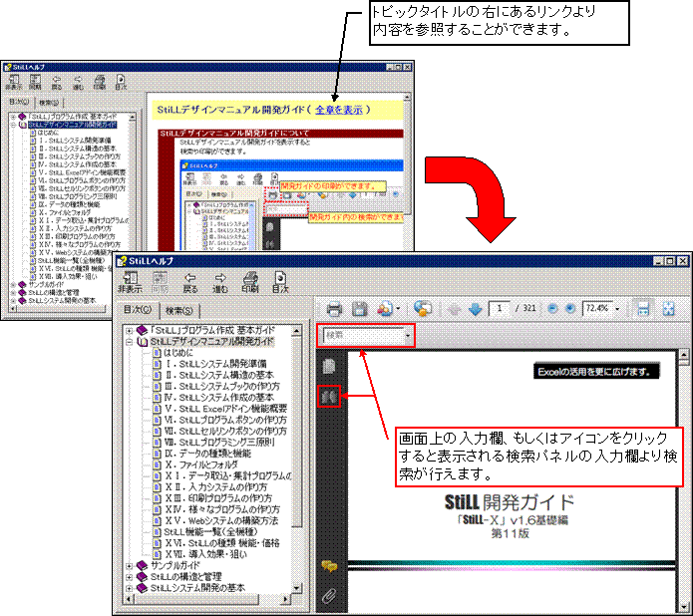Click 戻る icon in back help window

pos(57,83)
